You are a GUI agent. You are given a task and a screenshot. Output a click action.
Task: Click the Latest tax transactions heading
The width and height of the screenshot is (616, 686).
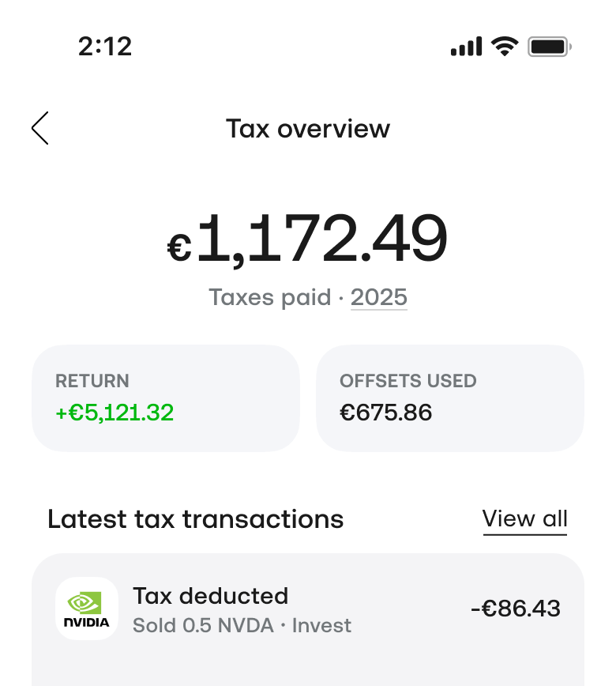click(x=196, y=519)
